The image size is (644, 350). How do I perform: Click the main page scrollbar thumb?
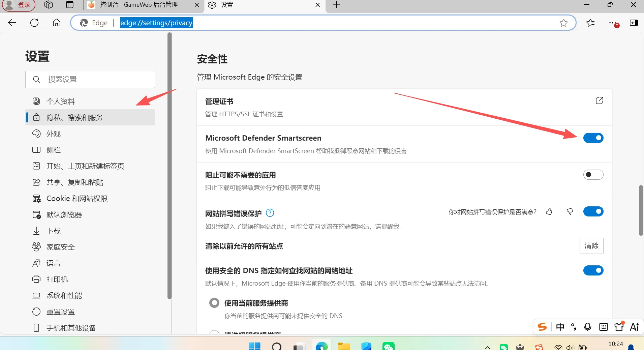(641, 210)
